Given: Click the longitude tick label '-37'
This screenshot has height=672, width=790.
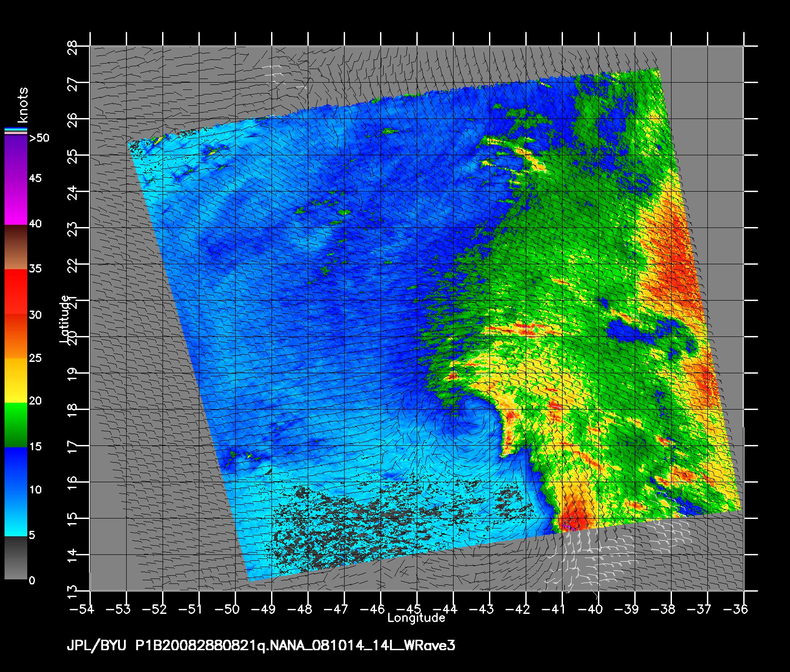Looking at the screenshot, I should (699, 609).
